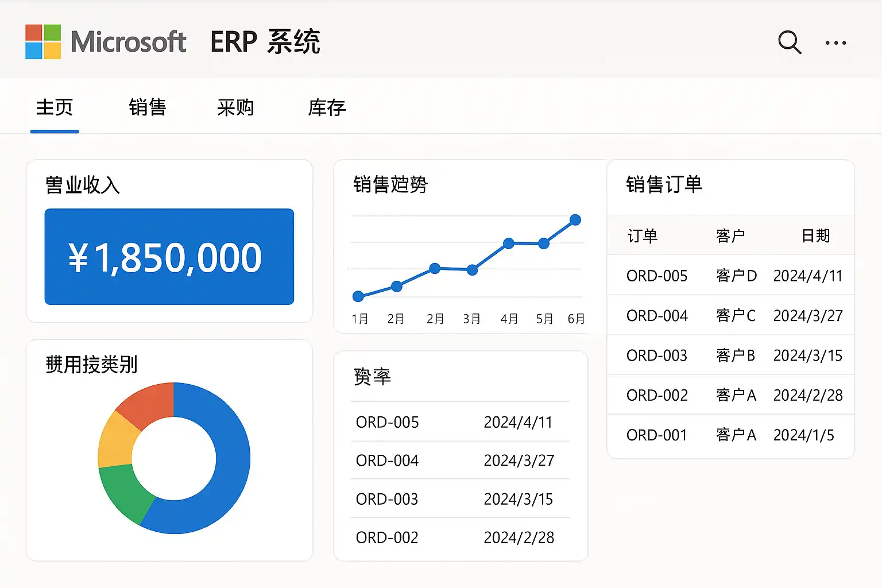Select ORD-001 row in 销售订单 table
Image resolution: width=882 pixels, height=588 pixels.
pos(657,435)
